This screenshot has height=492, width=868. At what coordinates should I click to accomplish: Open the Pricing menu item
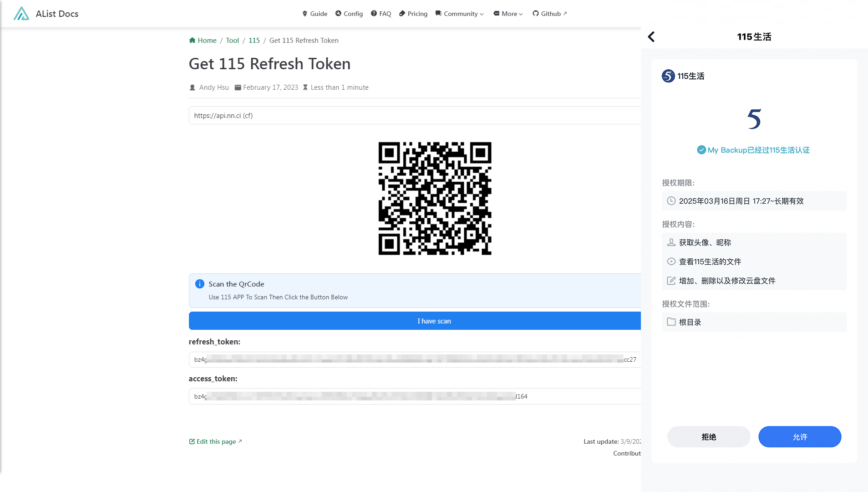tap(413, 14)
